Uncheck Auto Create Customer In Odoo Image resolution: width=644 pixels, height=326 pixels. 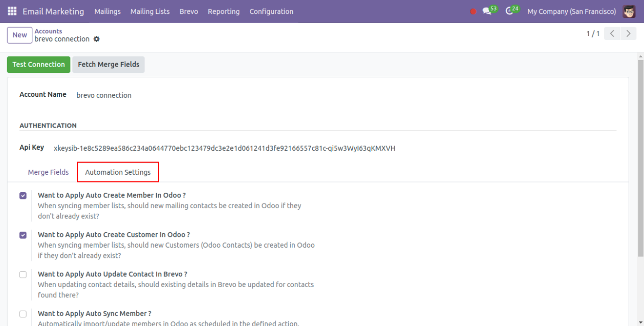[23, 235]
